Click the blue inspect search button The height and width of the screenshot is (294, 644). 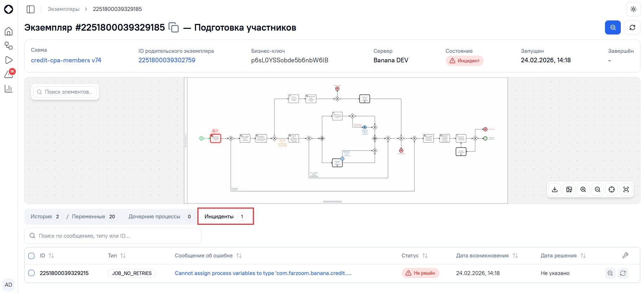point(613,27)
